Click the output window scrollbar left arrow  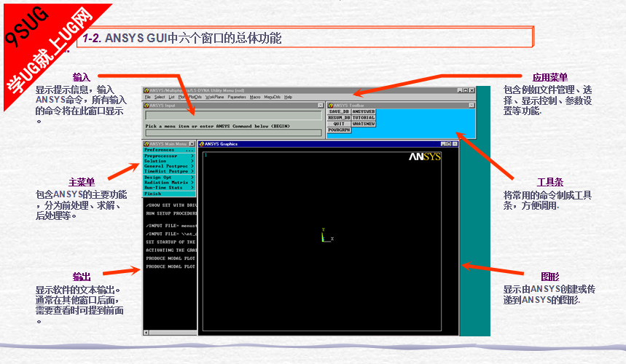coord(146,333)
